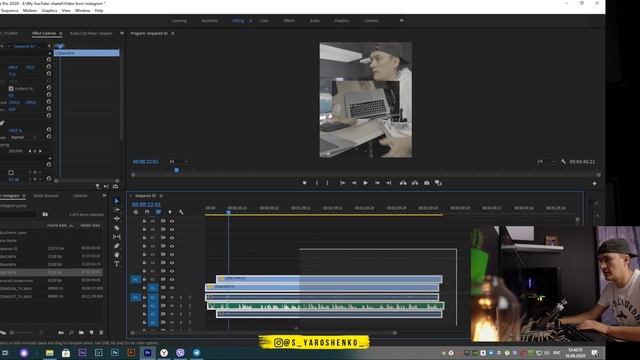Create a new bin in the Project panel

[81, 333]
